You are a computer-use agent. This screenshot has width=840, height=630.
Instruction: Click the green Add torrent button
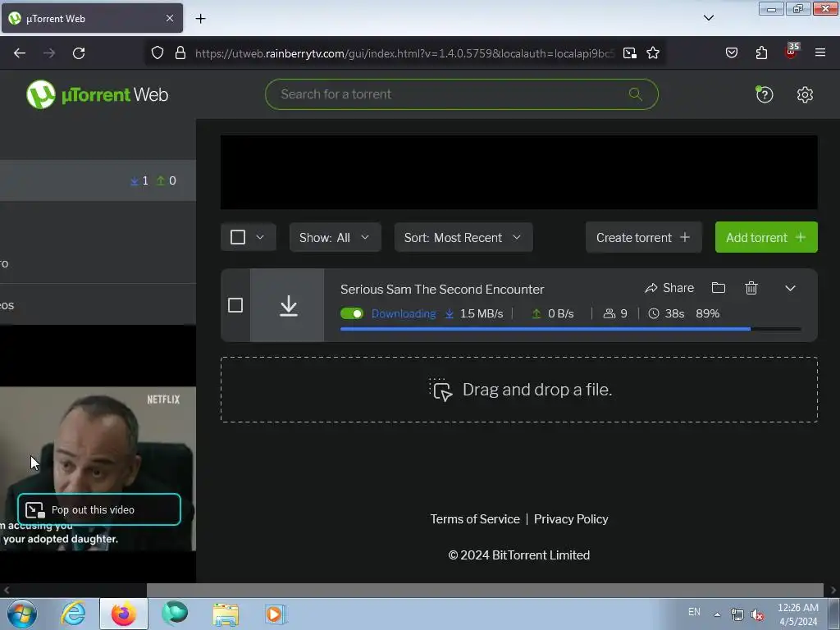coord(766,237)
